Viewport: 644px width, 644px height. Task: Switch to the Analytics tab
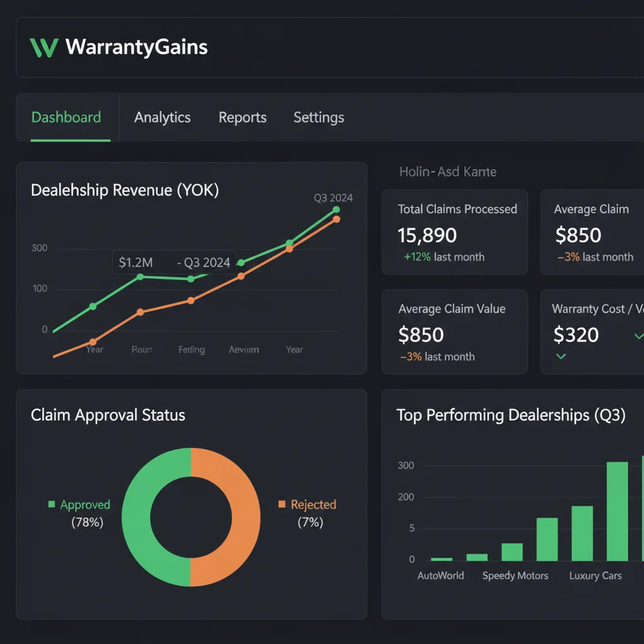pyautogui.click(x=162, y=117)
